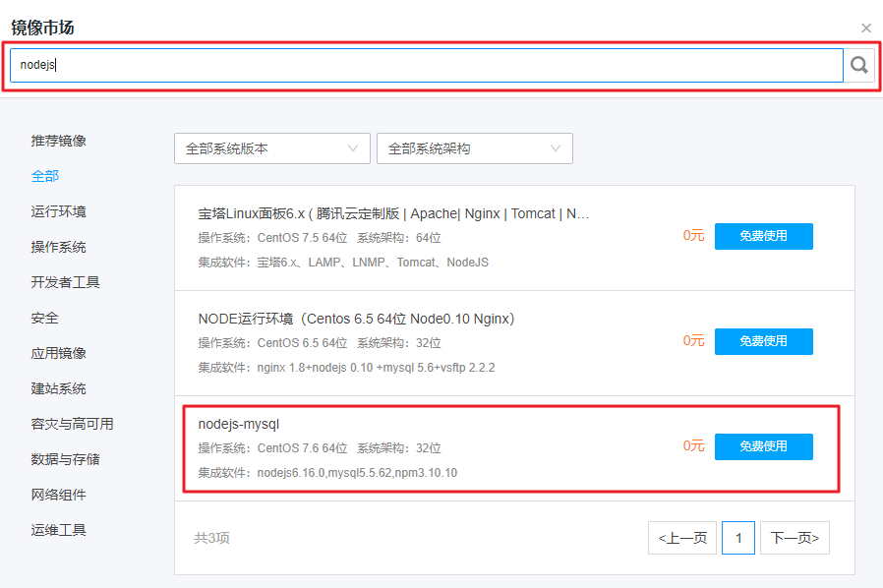Click 'CentOS 6.5 64位' system text
This screenshot has width=883, height=588.
(303, 343)
